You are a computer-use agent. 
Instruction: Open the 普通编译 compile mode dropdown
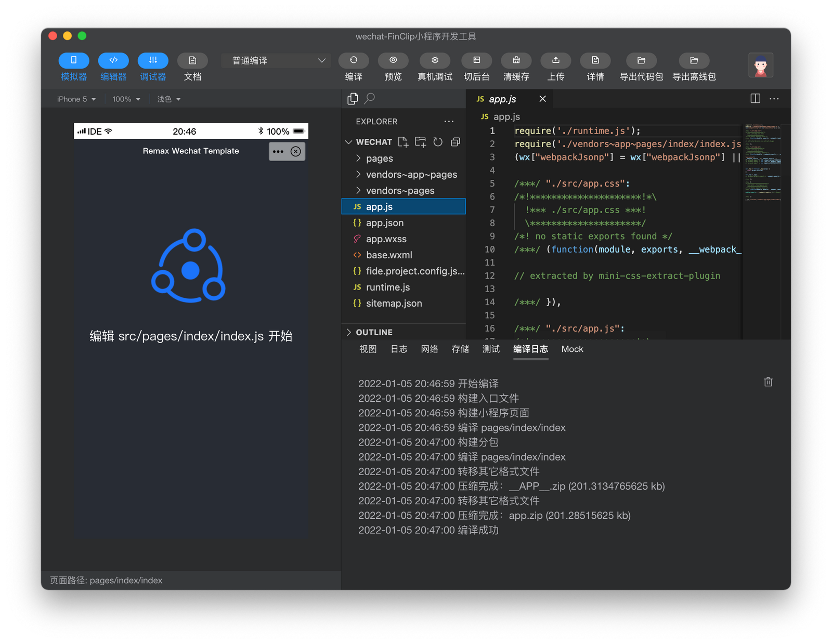tap(277, 60)
